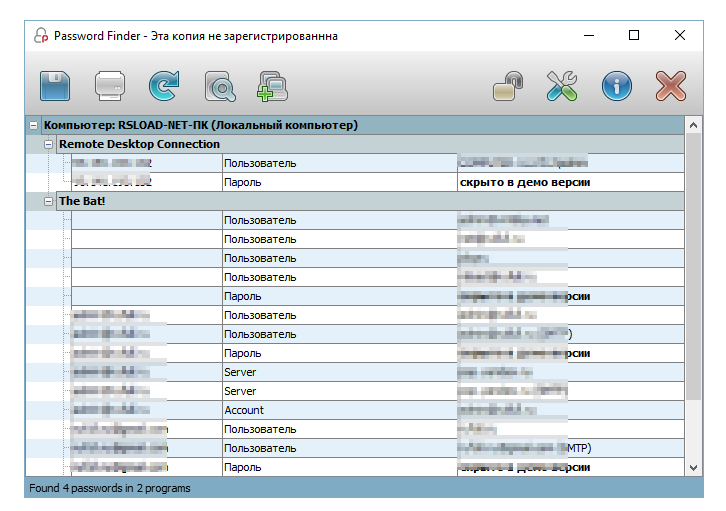The width and height of the screenshot is (726, 511).
Task: Click the Print toolbar icon
Action: pos(110,86)
